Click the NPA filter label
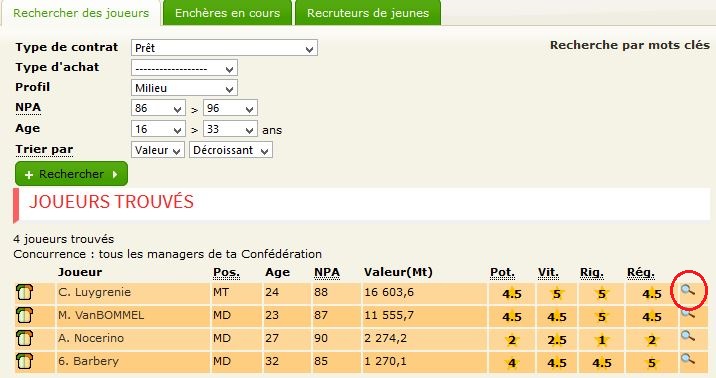Screen dimensions: 716x378 point(28,107)
